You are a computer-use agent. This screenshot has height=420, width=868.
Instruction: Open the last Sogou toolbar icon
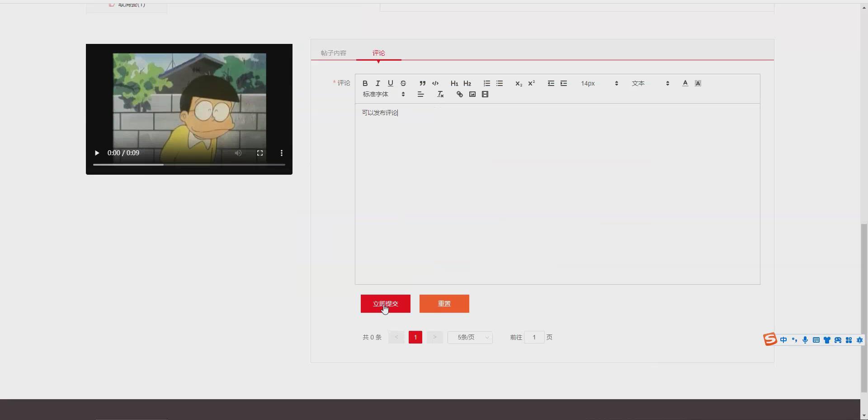tap(859, 340)
